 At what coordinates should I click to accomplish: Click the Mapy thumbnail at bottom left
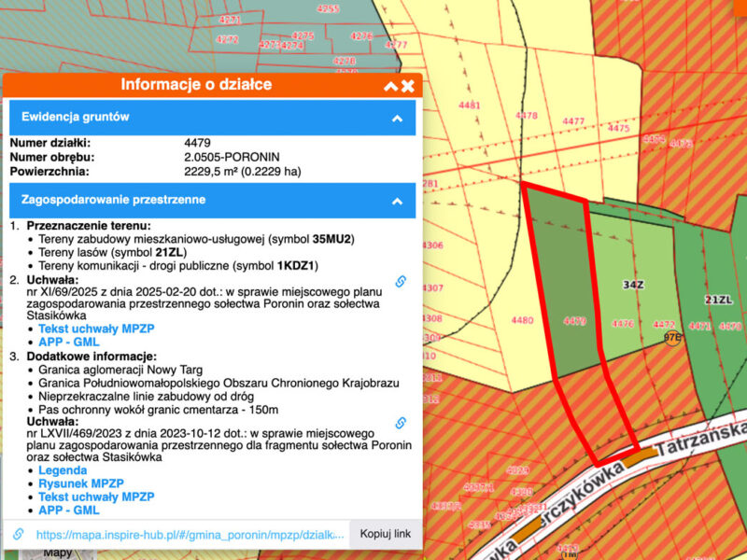click(x=58, y=553)
